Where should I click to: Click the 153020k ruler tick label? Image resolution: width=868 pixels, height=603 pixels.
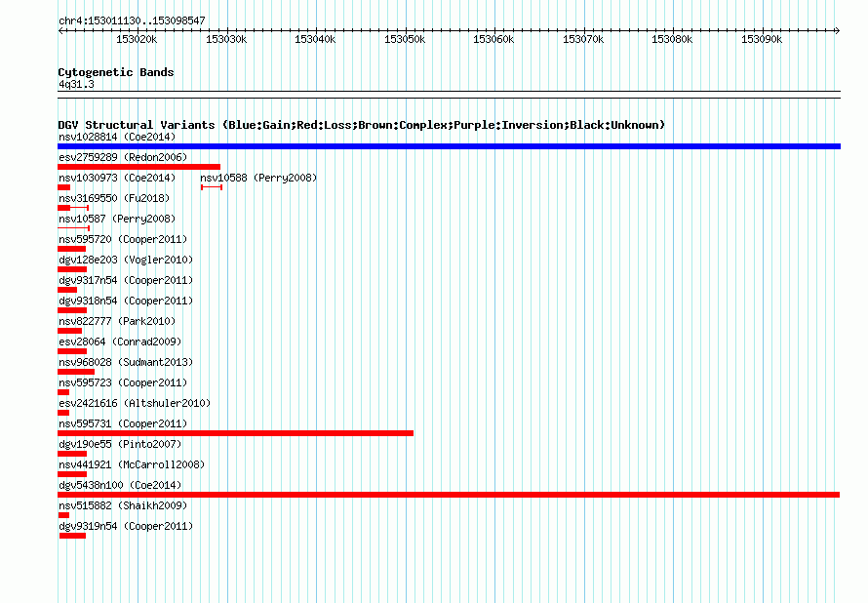click(137, 39)
